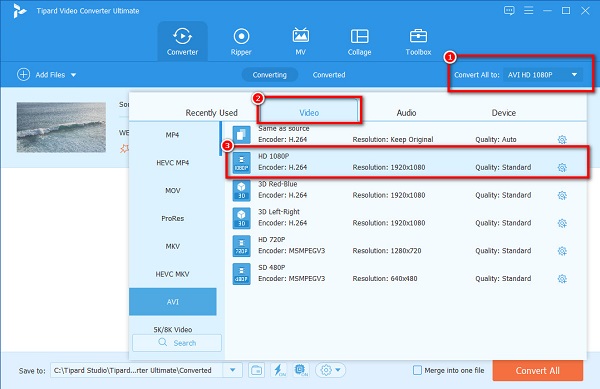This screenshot has height=389, width=600.
Task: Switch to the Recently Used tab
Action: (x=212, y=113)
